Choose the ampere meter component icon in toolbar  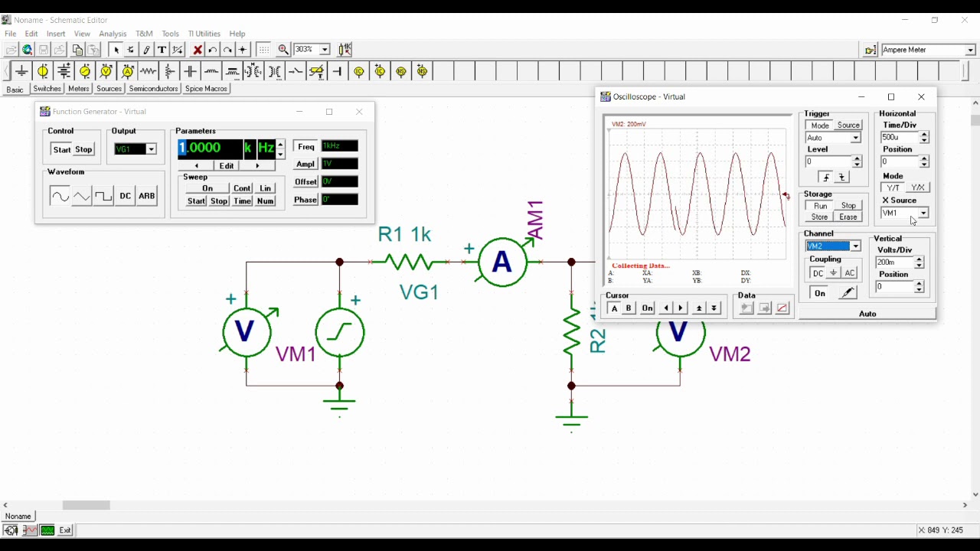(127, 71)
